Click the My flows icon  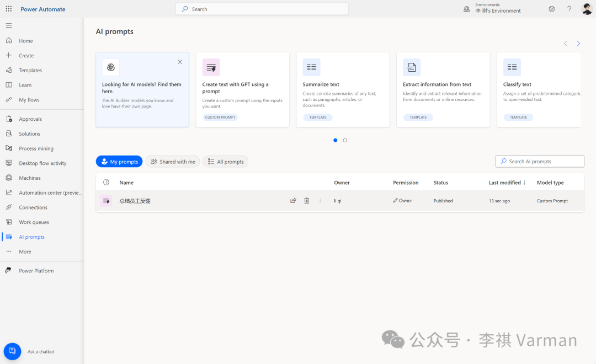point(9,100)
